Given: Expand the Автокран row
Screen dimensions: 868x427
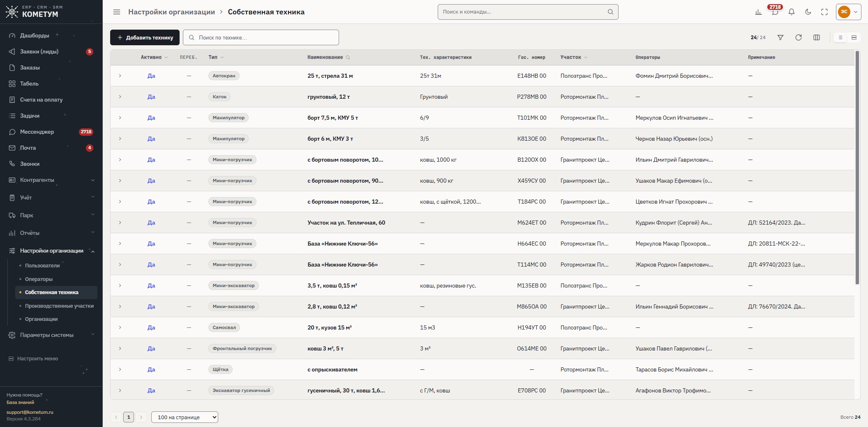Looking at the screenshot, I should pos(120,76).
